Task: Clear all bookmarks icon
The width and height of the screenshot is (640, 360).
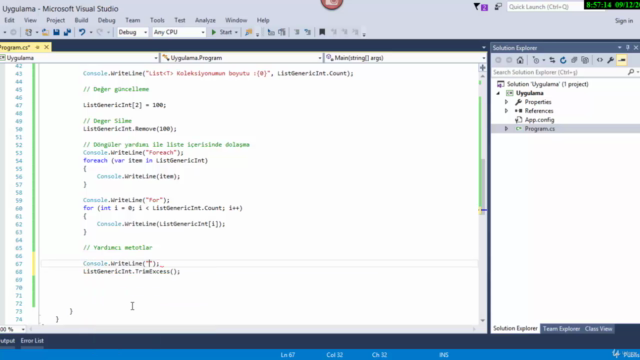Action: [x=355, y=32]
